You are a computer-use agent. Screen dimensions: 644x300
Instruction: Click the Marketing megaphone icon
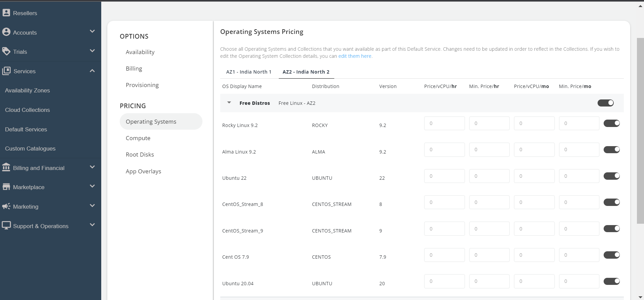pyautogui.click(x=6, y=206)
